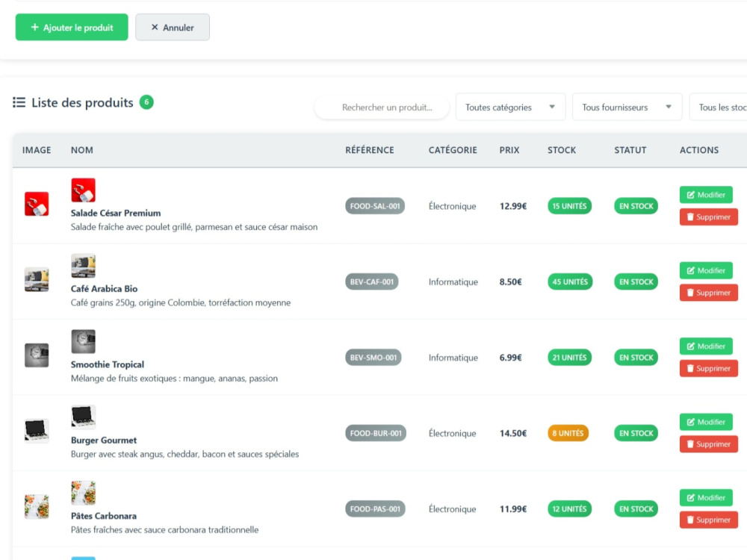Click the Burger Gourmet product name
This screenshot has height=560, width=747.
(x=103, y=440)
